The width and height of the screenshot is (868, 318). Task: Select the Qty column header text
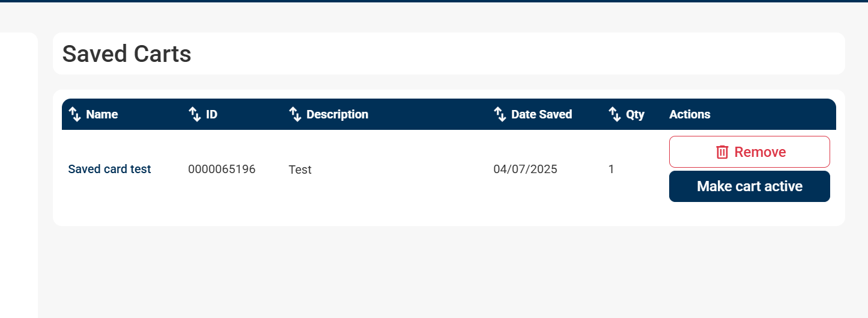(x=635, y=114)
